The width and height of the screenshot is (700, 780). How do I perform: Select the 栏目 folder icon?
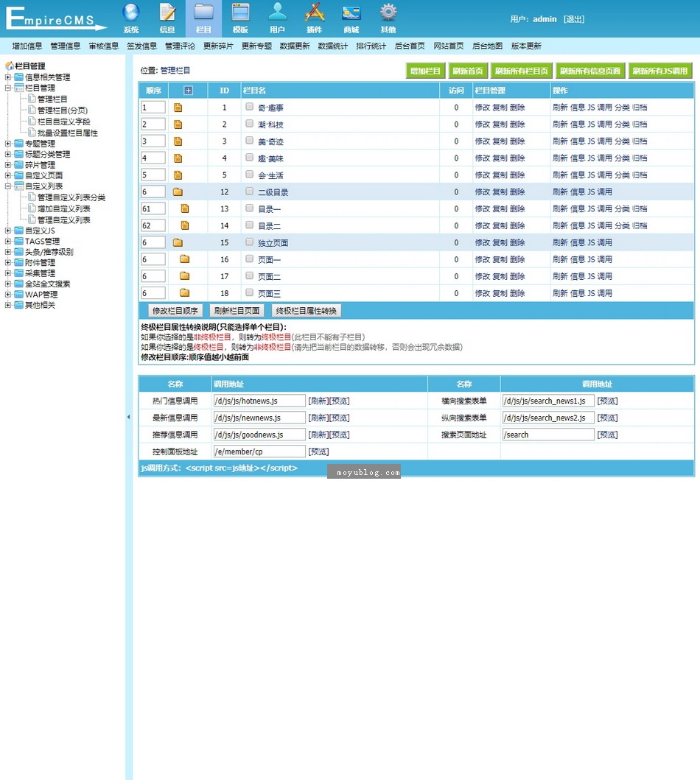pos(203,13)
